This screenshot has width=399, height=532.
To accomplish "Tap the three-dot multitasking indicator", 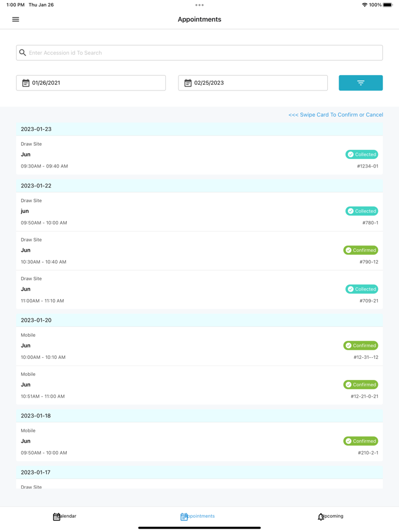I will (199, 5).
